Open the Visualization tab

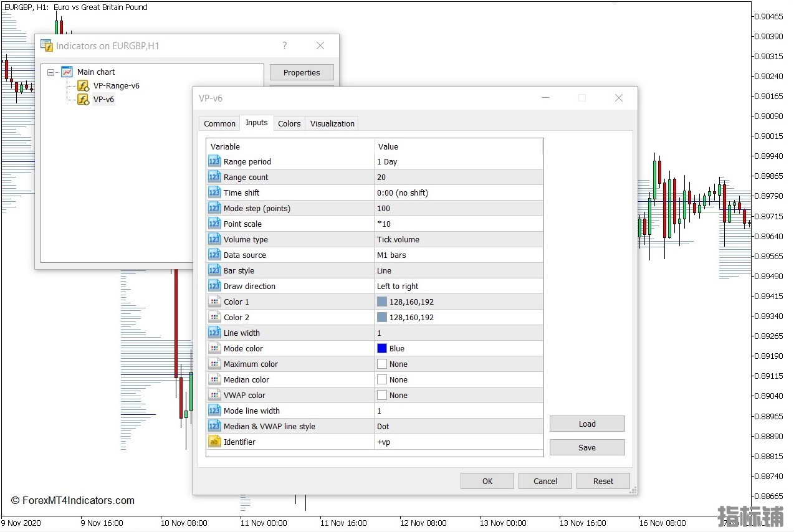[x=332, y=123]
